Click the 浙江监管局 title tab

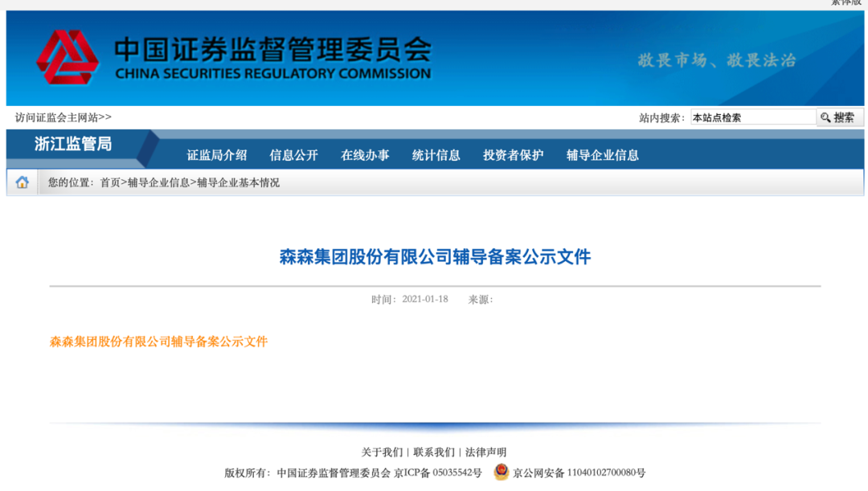[73, 144]
